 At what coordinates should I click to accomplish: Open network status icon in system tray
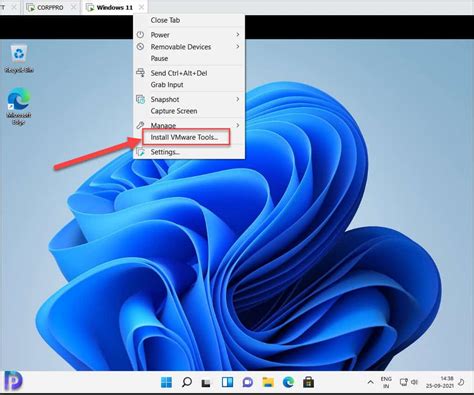pyautogui.click(x=404, y=382)
